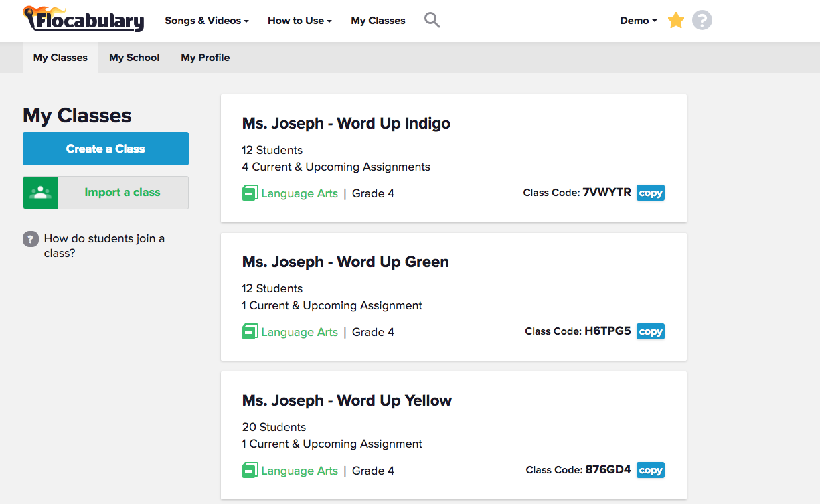
Task: Click the question icon beside How do students join
Action: (x=31, y=239)
